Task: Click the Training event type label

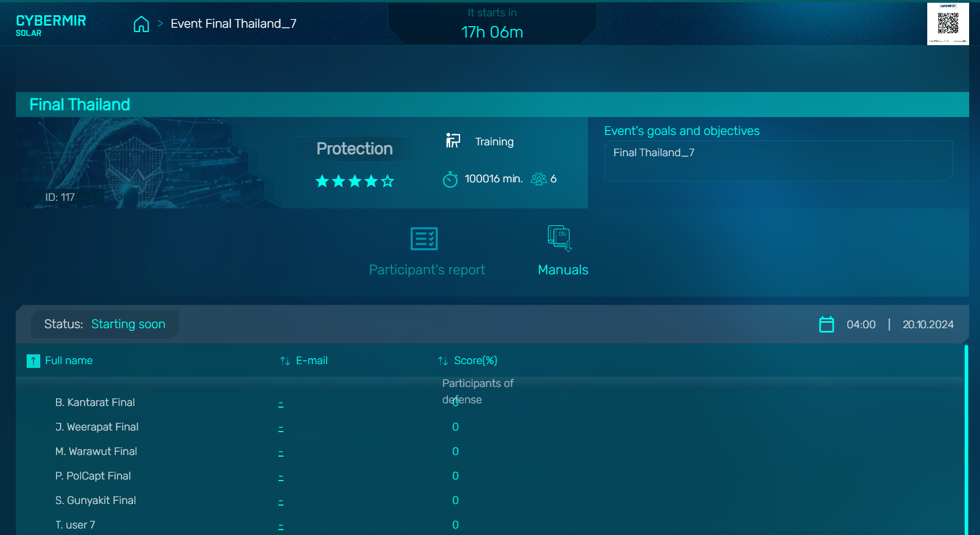Action: (494, 142)
